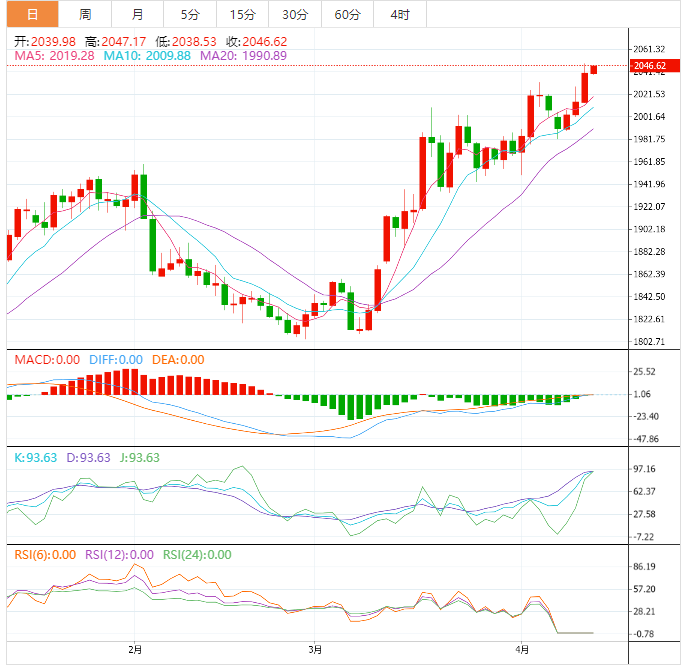Switch to the 5分 timeframe

190,14
